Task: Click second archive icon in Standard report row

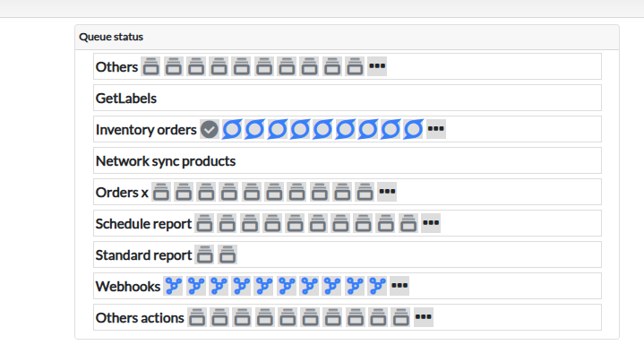Action: [228, 254]
